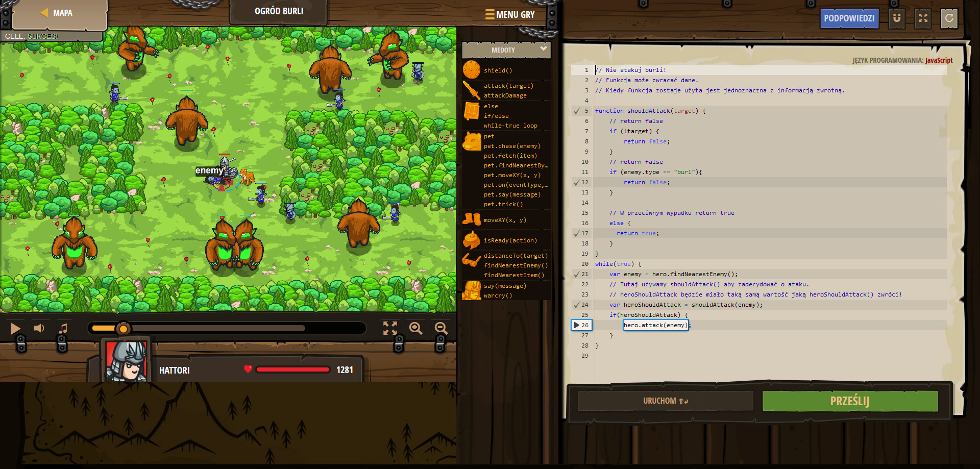This screenshot has width=980, height=469.
Task: Open PODPOWIEDZI hints
Action: pyautogui.click(x=849, y=18)
